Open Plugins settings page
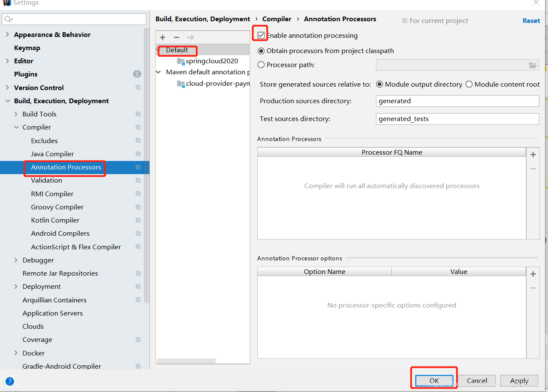The height and width of the screenshot is (392, 548). click(26, 74)
